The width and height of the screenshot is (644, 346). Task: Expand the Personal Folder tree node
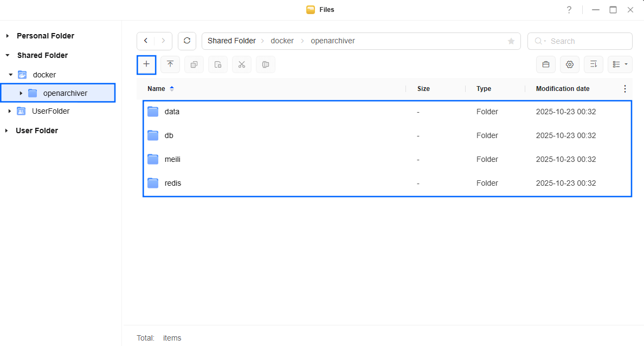[x=8, y=36]
